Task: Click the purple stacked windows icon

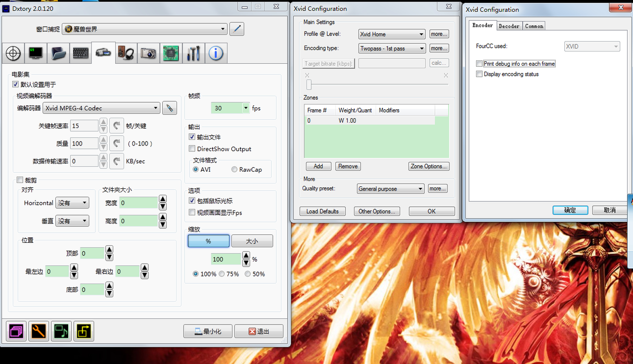Action: click(x=16, y=331)
